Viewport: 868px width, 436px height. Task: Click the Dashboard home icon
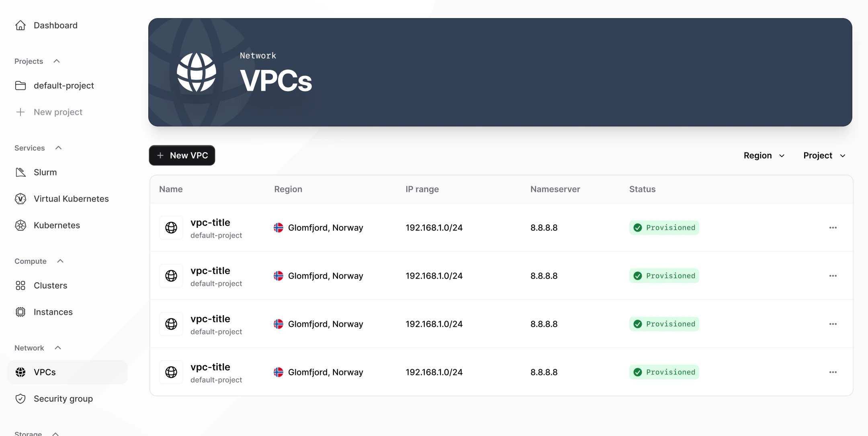tap(20, 25)
